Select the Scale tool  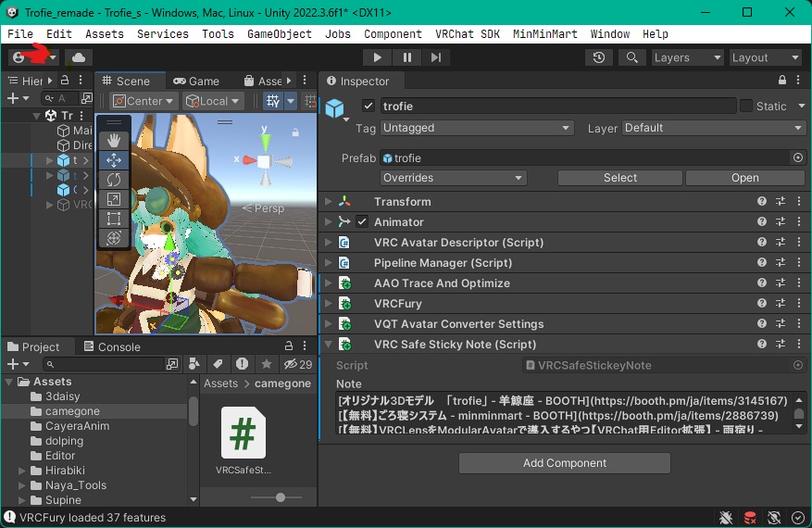click(x=114, y=199)
